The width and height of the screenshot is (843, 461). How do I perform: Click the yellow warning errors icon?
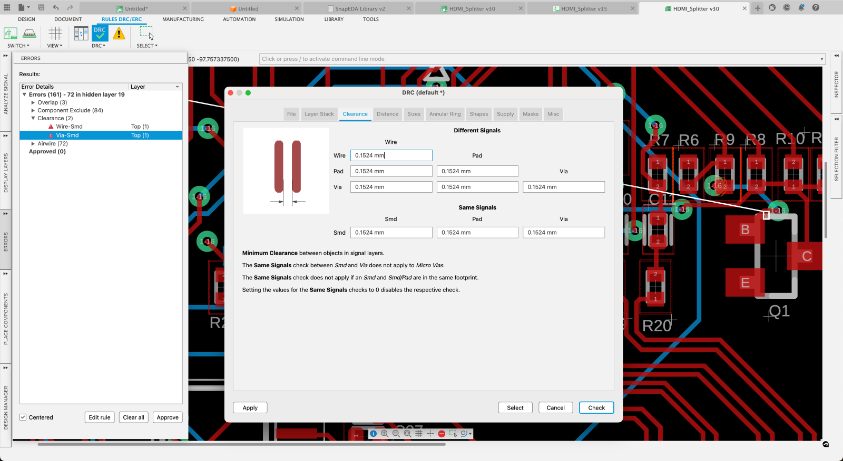[x=119, y=33]
